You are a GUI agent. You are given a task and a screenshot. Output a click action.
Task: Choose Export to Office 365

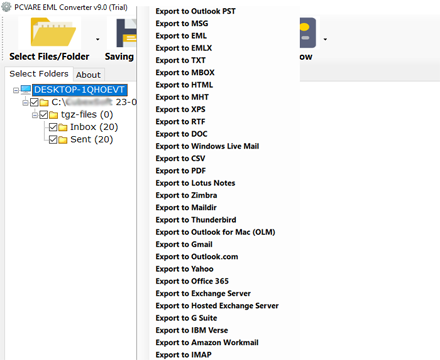(x=192, y=281)
